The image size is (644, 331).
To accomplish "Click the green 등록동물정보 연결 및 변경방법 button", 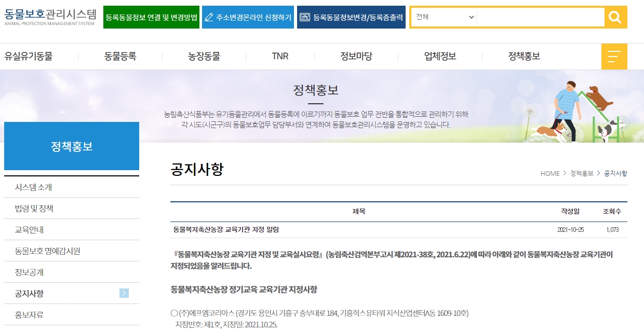I will click(151, 18).
